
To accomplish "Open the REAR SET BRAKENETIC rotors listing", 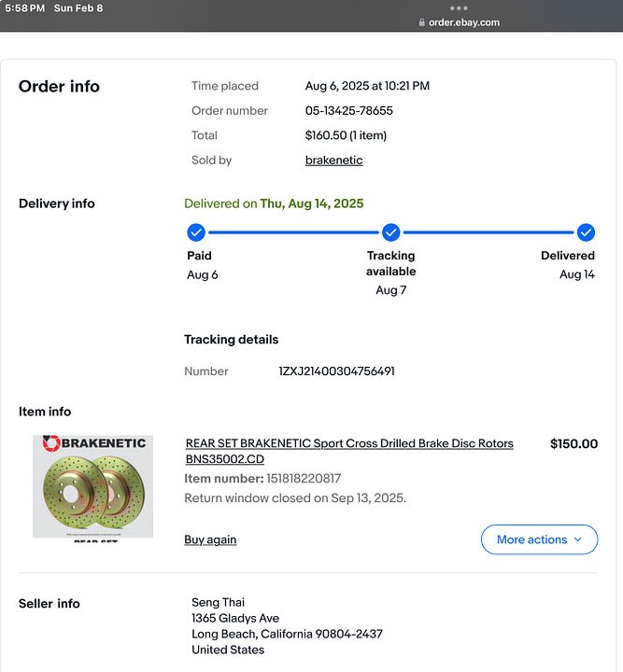I will click(x=349, y=451).
